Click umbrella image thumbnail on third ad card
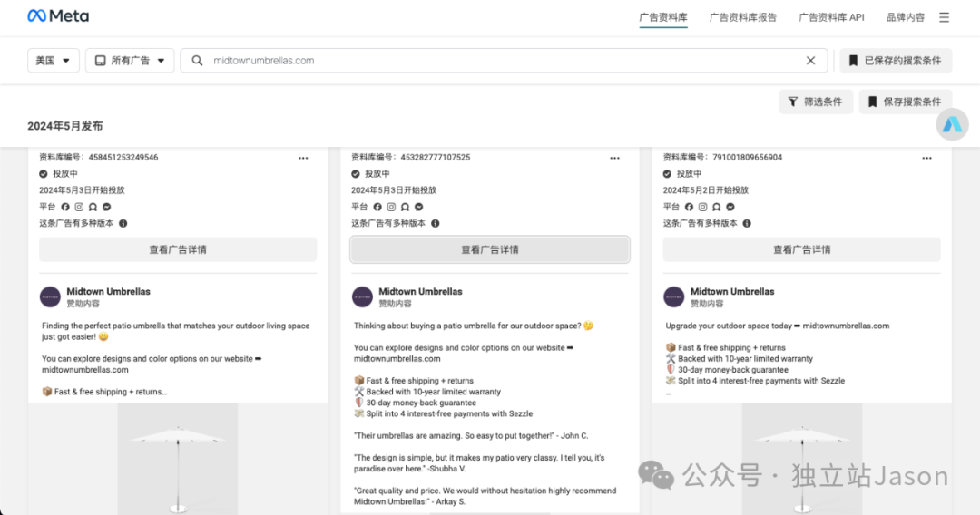Image resolution: width=980 pixels, height=515 pixels. 802,459
